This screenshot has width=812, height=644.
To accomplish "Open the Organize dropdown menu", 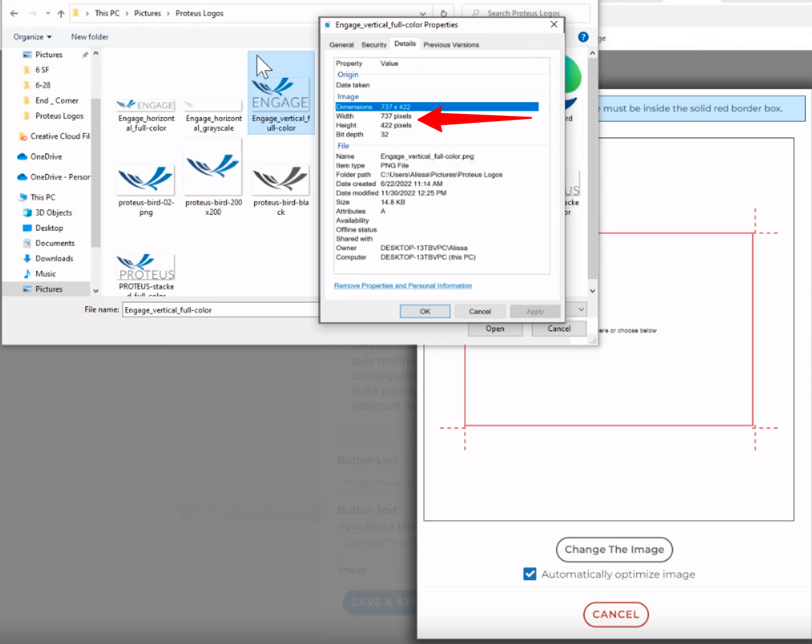I will pos(32,37).
